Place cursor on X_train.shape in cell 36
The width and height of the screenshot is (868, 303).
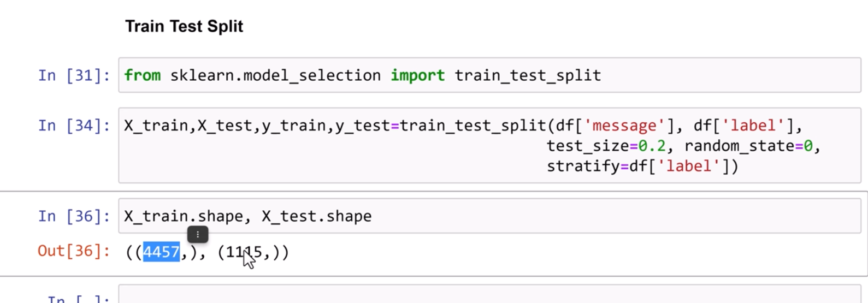pos(183,216)
